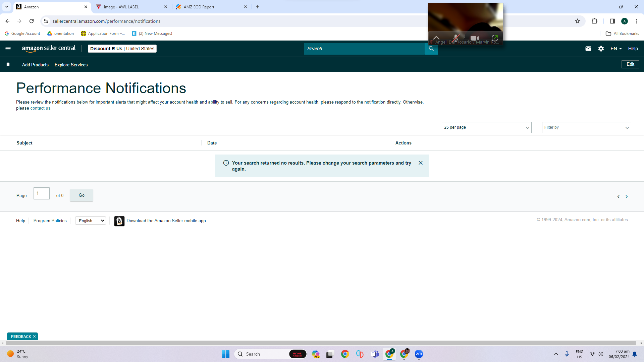Open the EN language dropdown
644x362 pixels.
click(616, 49)
